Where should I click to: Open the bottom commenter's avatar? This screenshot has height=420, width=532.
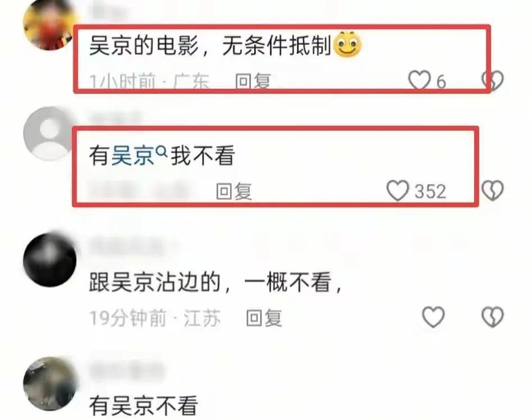pos(49,384)
